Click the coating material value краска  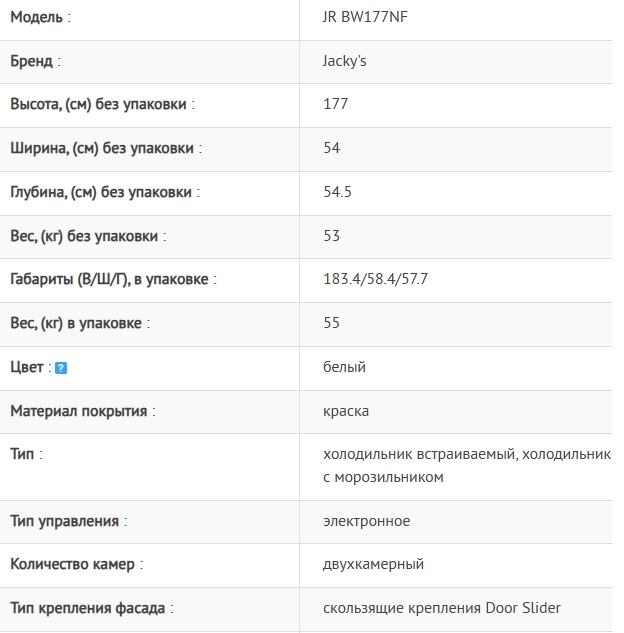click(346, 411)
